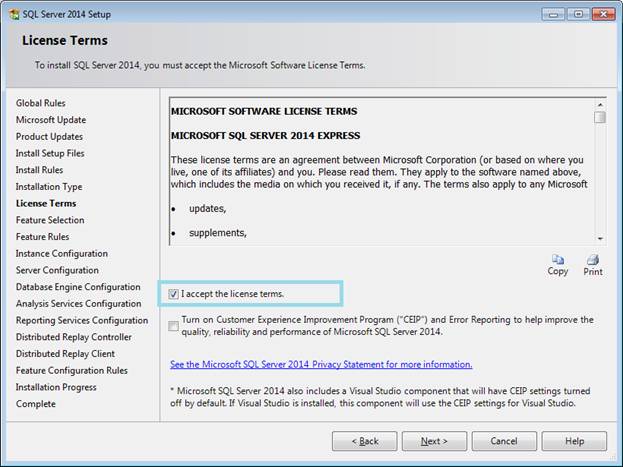
Task: Proceed with the Next button
Action: (434, 441)
